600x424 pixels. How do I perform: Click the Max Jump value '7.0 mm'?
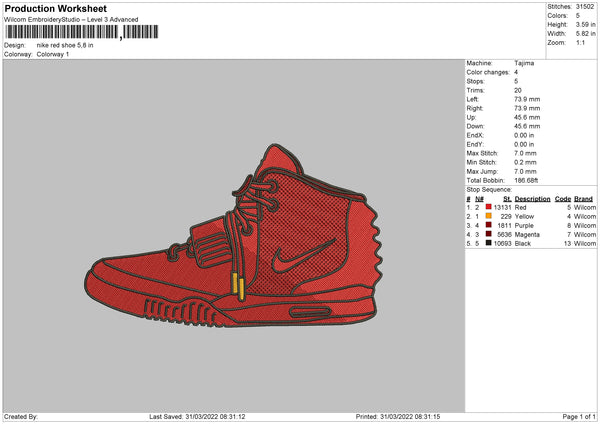point(525,171)
